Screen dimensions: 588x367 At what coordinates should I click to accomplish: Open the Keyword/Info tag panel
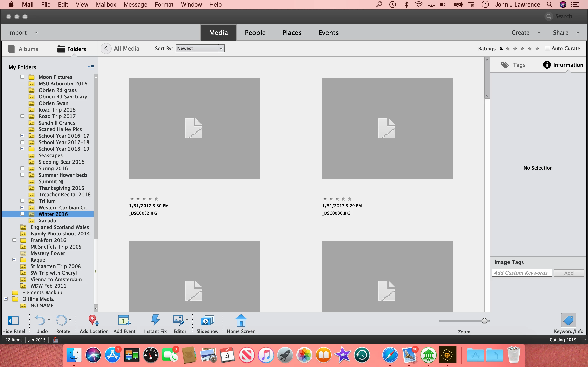coord(568,320)
